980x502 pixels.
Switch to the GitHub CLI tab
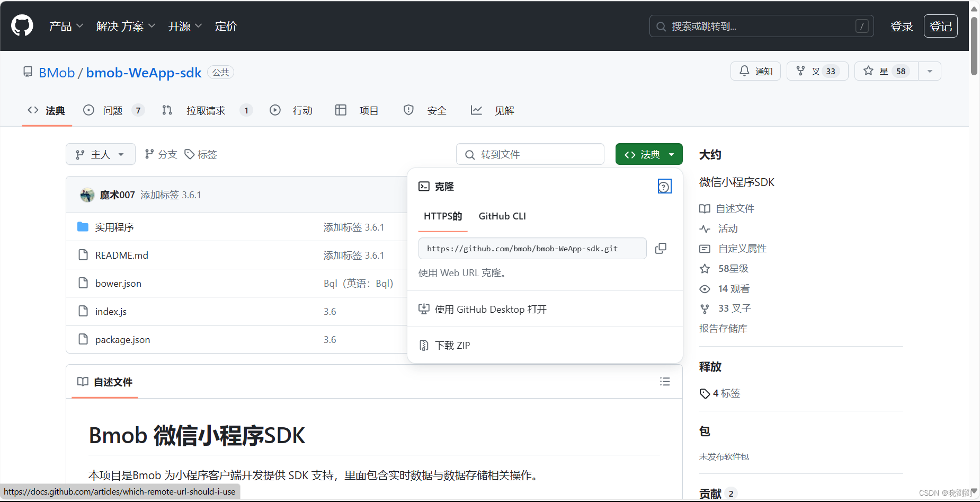(502, 216)
